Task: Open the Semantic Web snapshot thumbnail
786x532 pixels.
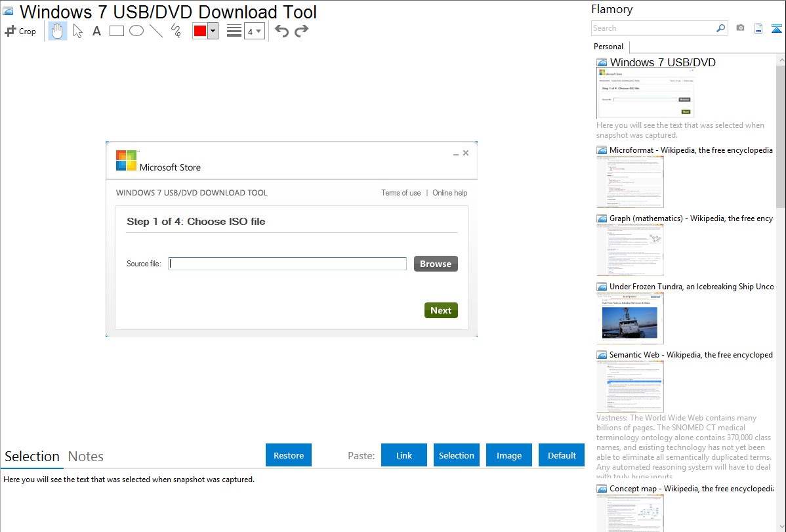Action: point(630,386)
